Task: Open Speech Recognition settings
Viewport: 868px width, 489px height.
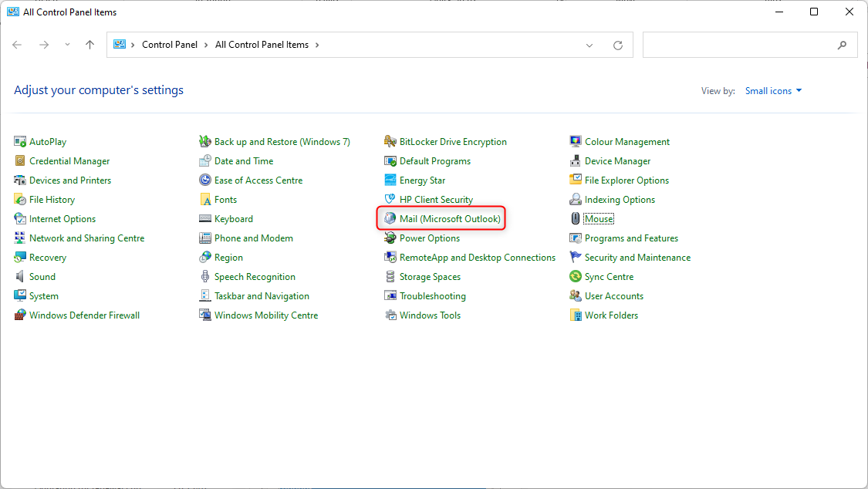Action: [x=255, y=276]
